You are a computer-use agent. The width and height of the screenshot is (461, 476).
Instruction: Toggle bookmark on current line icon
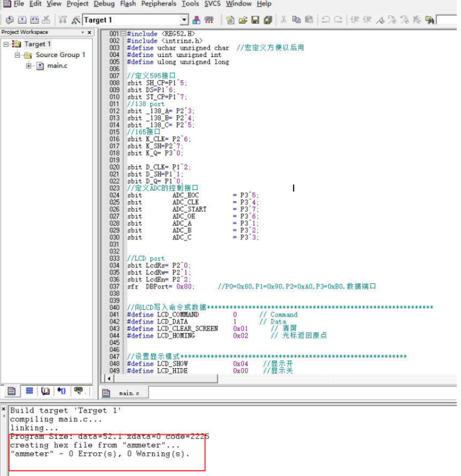point(380,20)
